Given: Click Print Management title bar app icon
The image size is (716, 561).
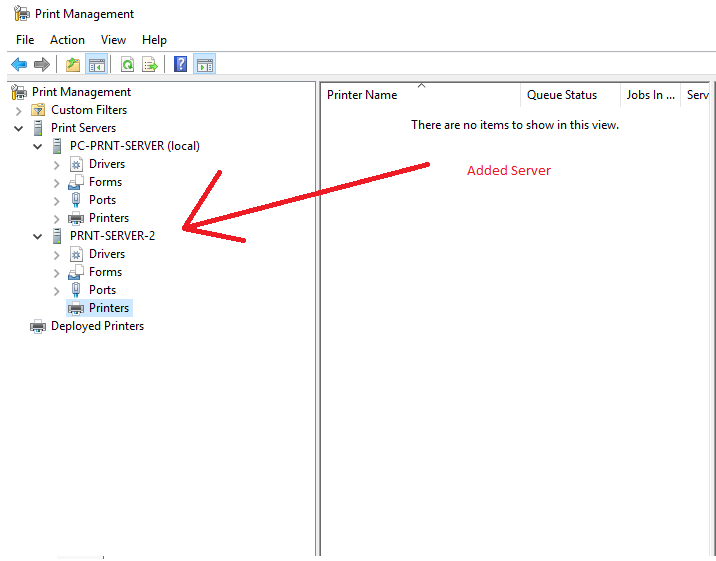Looking at the screenshot, I should (21, 14).
